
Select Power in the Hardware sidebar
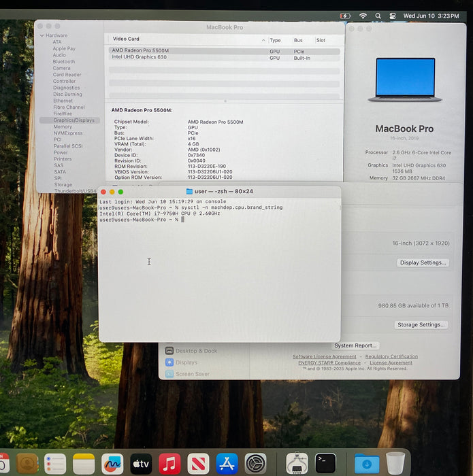click(x=61, y=153)
